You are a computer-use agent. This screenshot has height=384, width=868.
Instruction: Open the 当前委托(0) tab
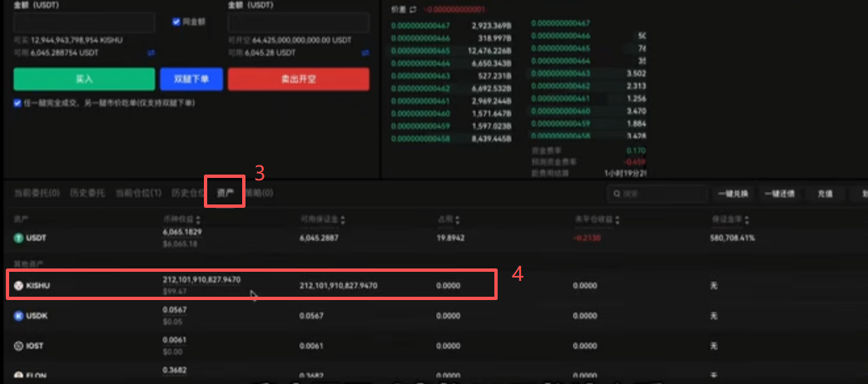click(x=37, y=193)
